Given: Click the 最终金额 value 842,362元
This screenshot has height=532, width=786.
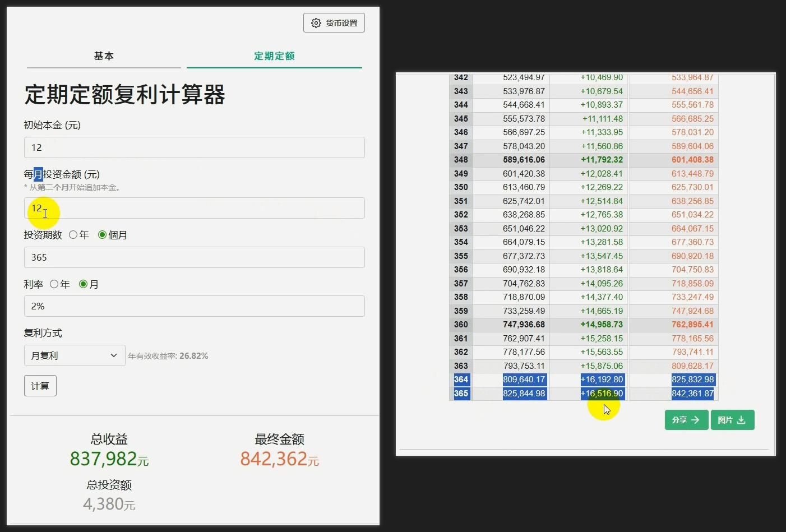Looking at the screenshot, I should (x=280, y=459).
